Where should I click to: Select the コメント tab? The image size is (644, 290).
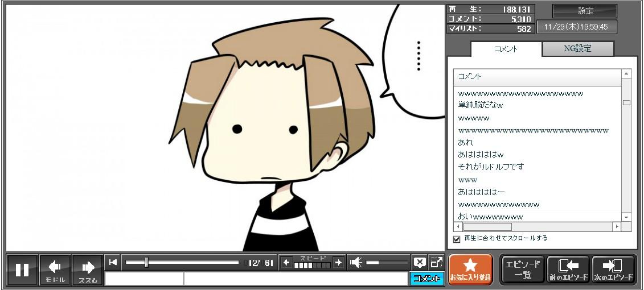[506, 49]
